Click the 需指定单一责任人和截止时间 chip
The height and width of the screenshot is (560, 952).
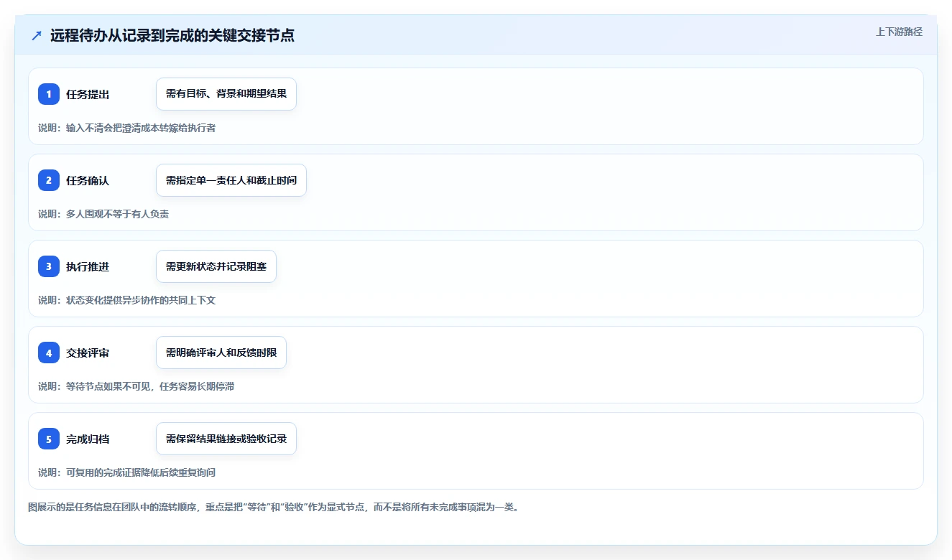231,180
